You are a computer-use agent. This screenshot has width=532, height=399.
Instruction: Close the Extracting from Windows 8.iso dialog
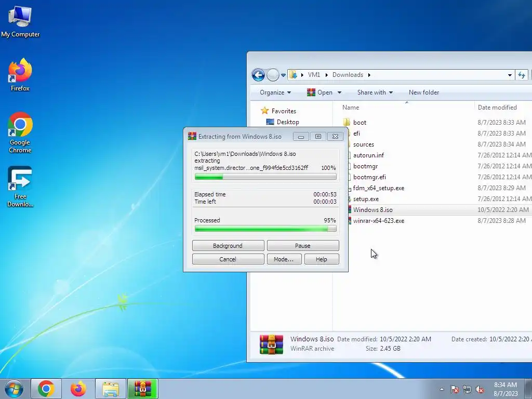click(335, 137)
